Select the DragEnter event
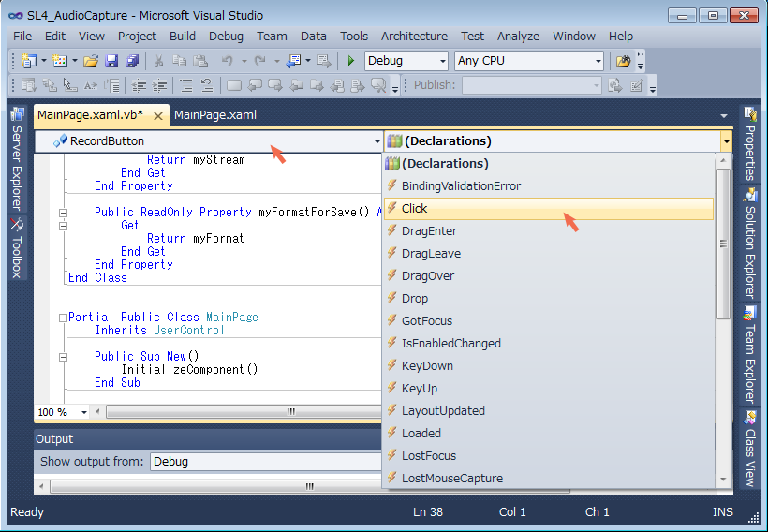This screenshot has height=532, width=768. (x=549, y=231)
